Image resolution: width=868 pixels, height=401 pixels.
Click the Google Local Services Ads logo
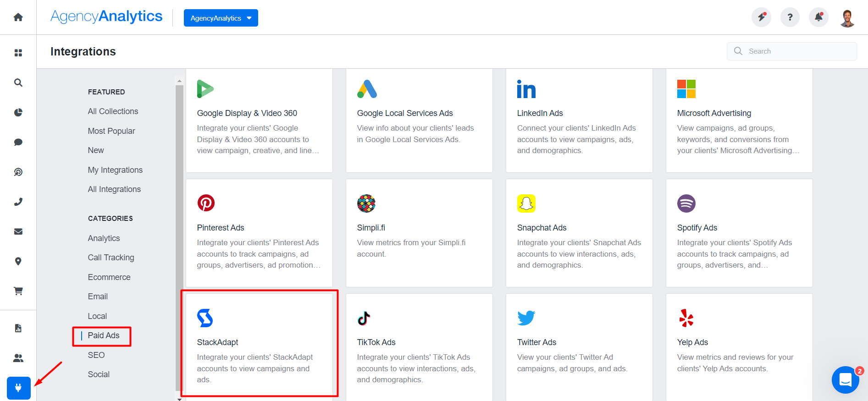(x=367, y=89)
